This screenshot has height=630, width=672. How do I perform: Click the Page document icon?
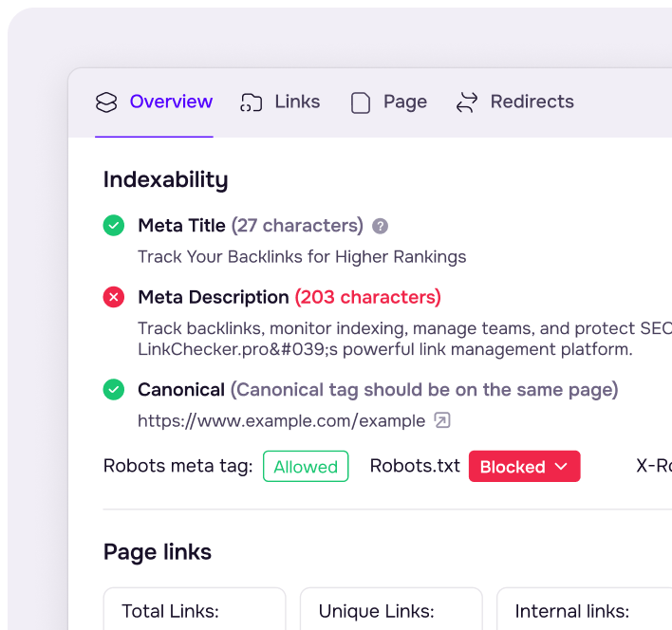click(361, 102)
